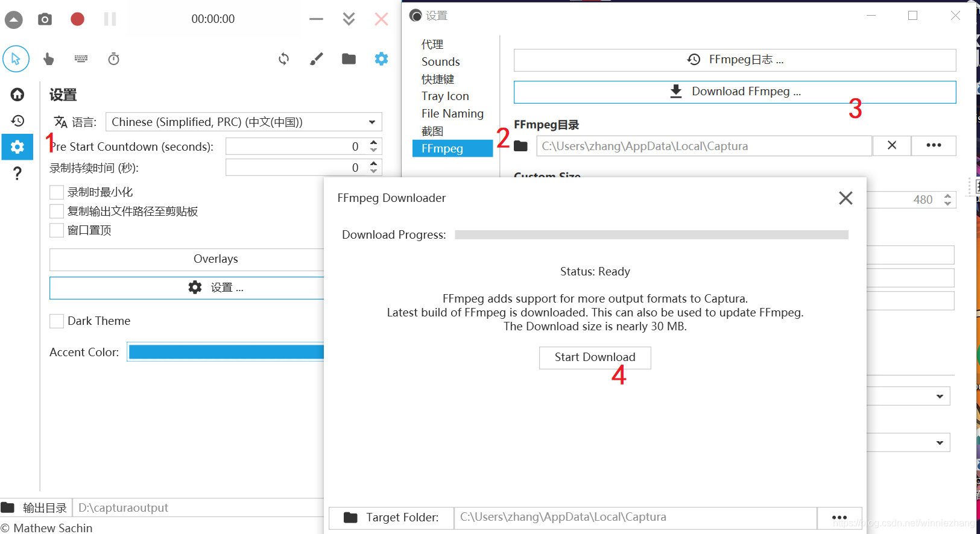The width and height of the screenshot is (980, 534).
Task: Select File Naming in the settings list
Action: click(x=452, y=113)
